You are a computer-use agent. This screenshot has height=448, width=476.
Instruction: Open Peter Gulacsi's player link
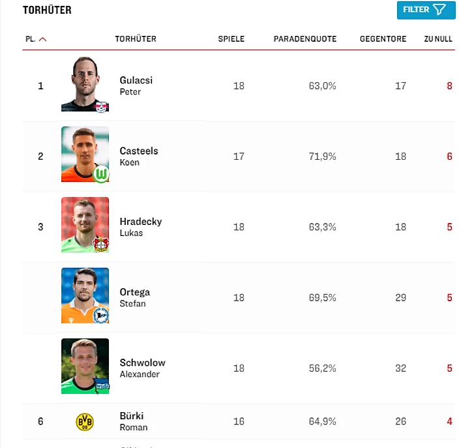[x=136, y=80]
